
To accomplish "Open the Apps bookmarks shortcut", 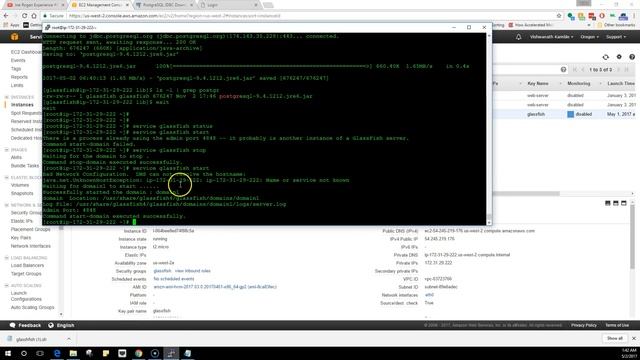I will (x=11, y=25).
